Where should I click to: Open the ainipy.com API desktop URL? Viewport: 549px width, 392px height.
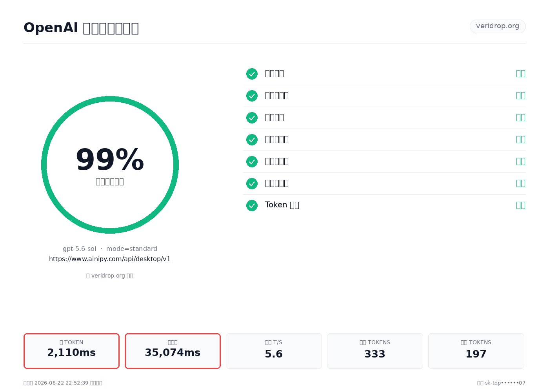(110, 259)
